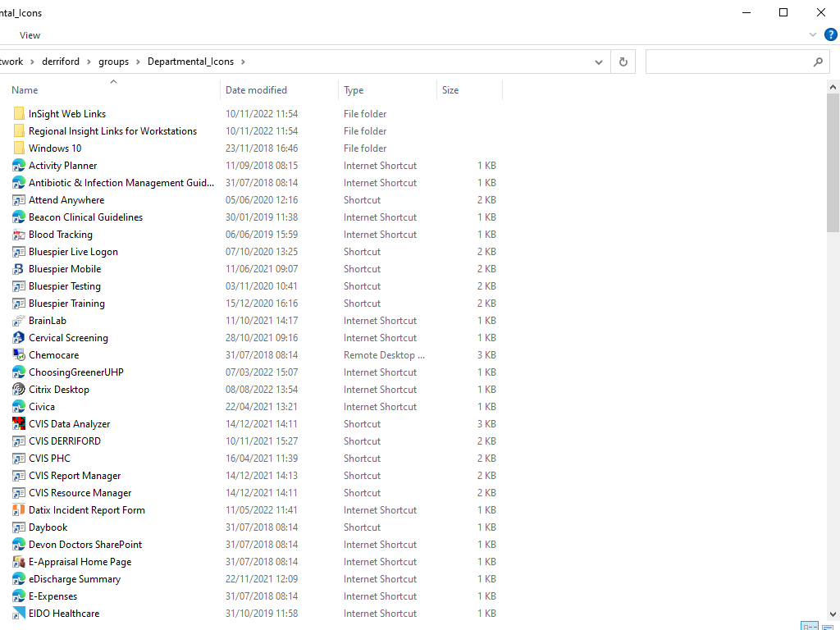Image resolution: width=840 pixels, height=630 pixels.
Task: Select the Citrix Desktop icon
Action: (x=19, y=390)
